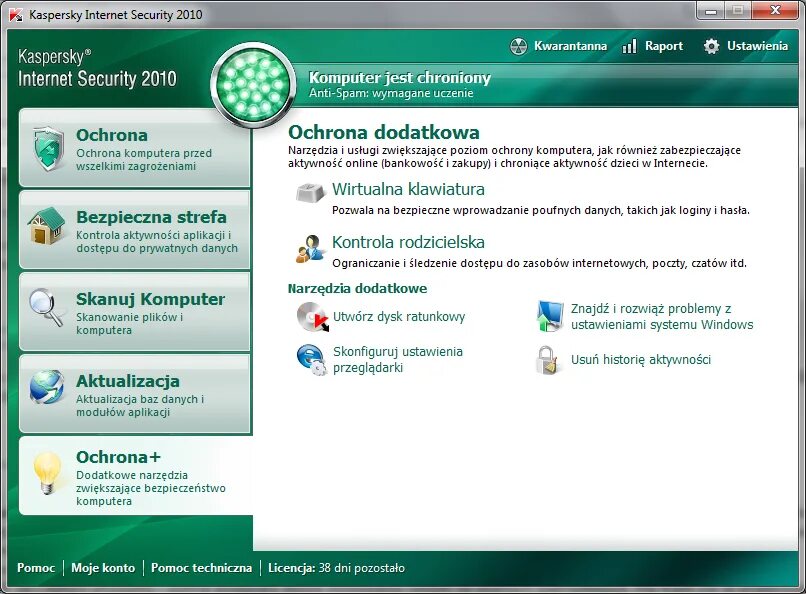Click the Ochrona shield icon
The image size is (806, 594).
[48, 148]
